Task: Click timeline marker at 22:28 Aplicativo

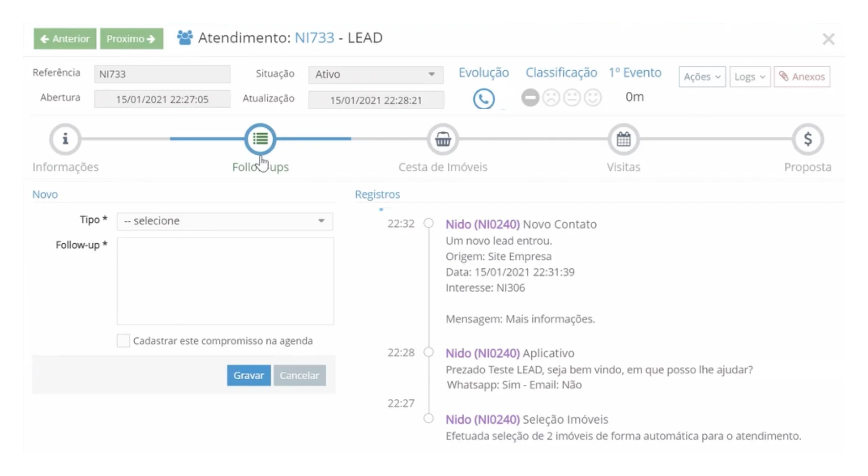Action: pos(429,352)
